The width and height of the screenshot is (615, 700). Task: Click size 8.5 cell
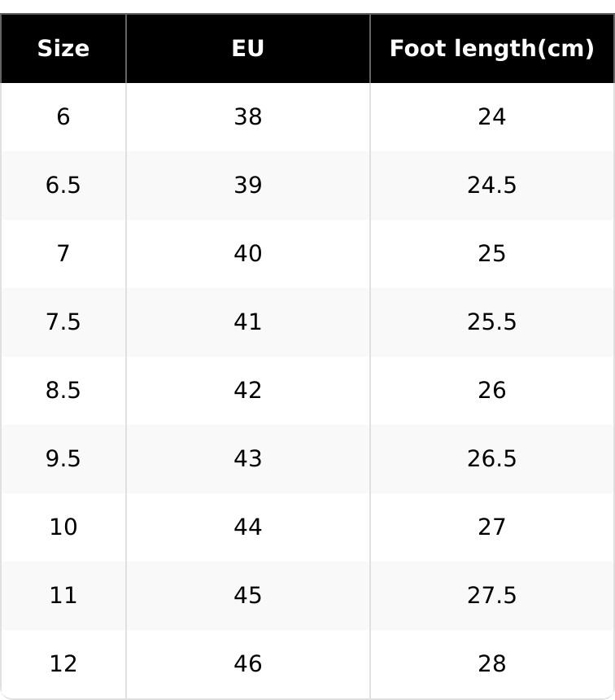(63, 391)
